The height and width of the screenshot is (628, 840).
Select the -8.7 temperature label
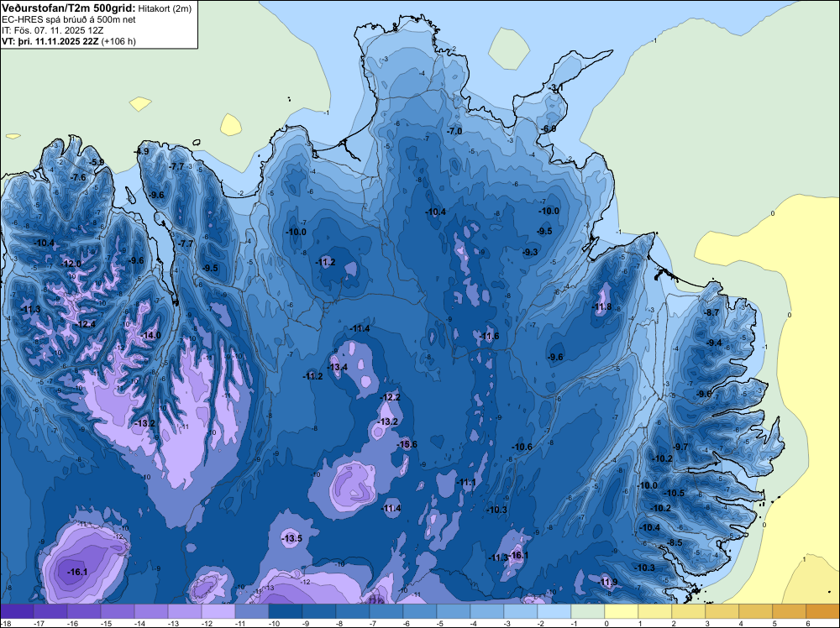711,312
